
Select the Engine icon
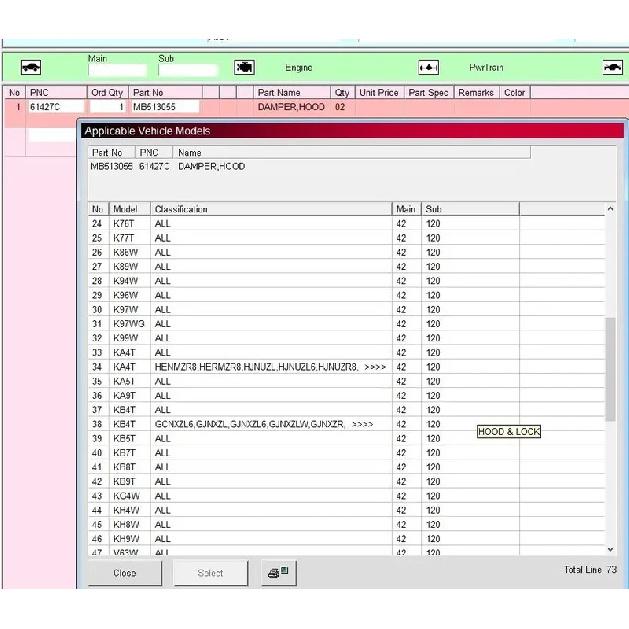point(244,67)
